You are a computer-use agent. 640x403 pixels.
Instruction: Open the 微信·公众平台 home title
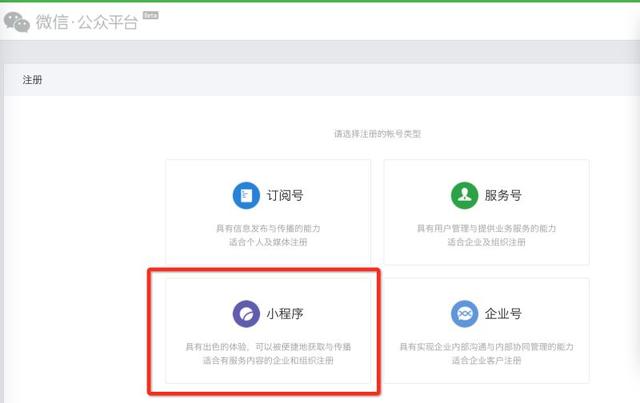pyautogui.click(x=87, y=22)
